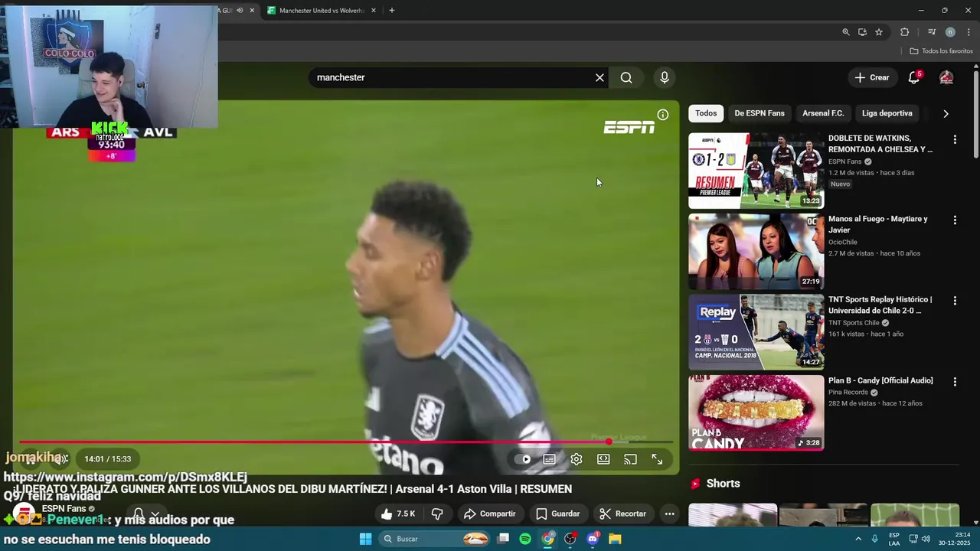
Task: Open options menu for Doblete de Watkins video
Action: point(955,139)
